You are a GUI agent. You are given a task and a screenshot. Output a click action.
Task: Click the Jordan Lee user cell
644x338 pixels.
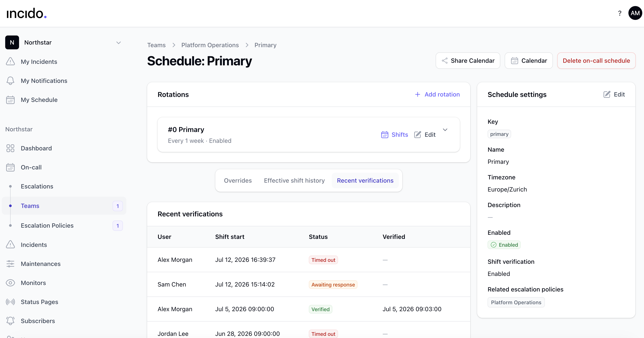(173, 334)
